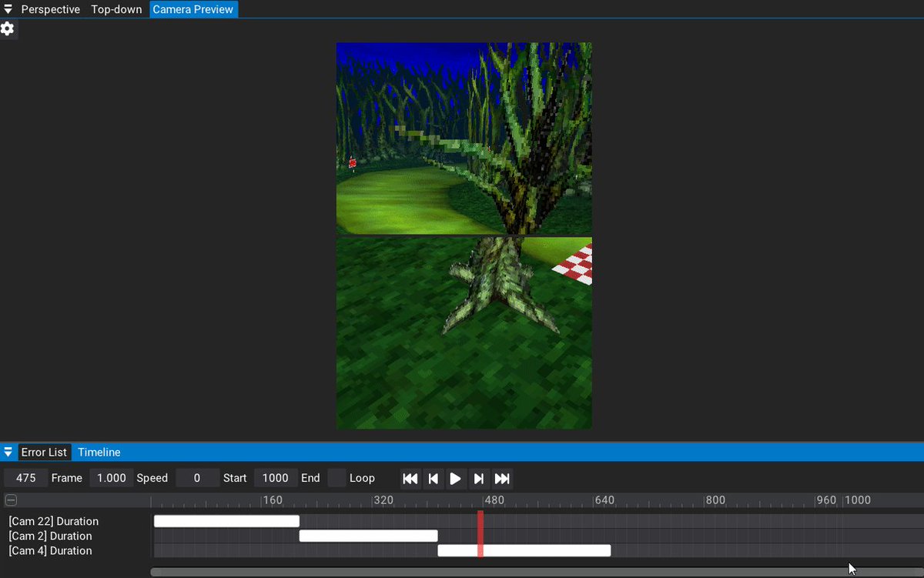Expand the top panel dropdown triangle
This screenshot has width=924, height=578.
8,9
